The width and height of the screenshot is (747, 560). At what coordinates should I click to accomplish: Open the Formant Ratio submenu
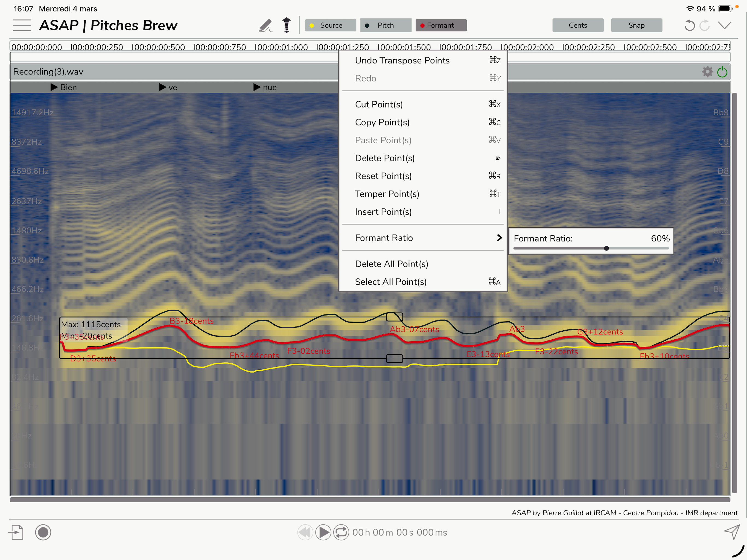(423, 238)
